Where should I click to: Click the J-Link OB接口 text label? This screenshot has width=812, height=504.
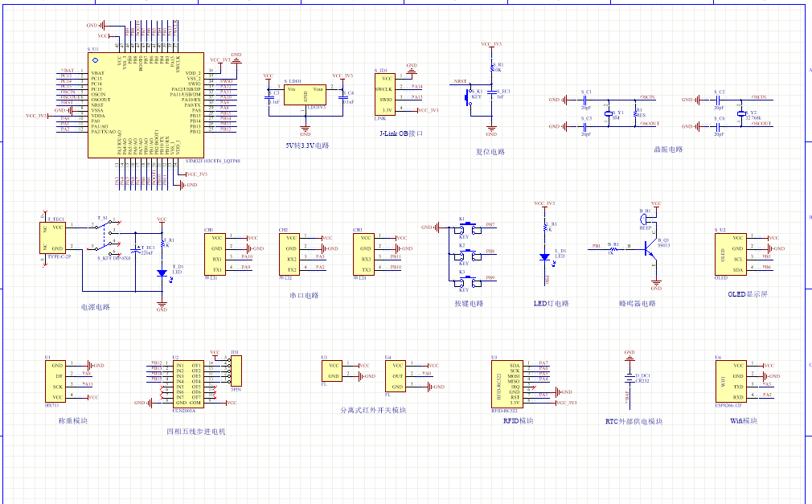tap(400, 133)
